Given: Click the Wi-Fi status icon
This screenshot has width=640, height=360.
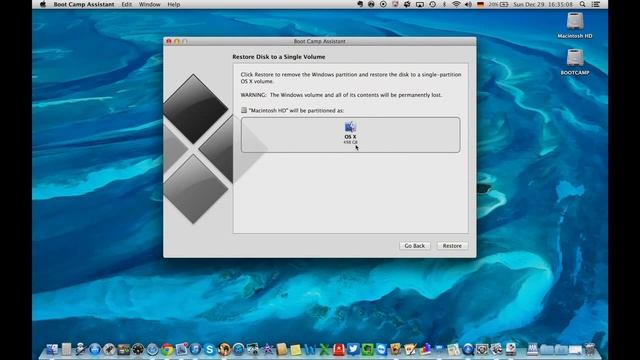Looking at the screenshot, I should tap(456, 4).
